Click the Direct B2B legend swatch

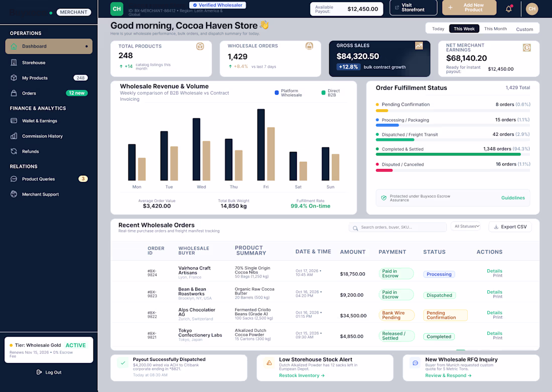click(x=323, y=93)
